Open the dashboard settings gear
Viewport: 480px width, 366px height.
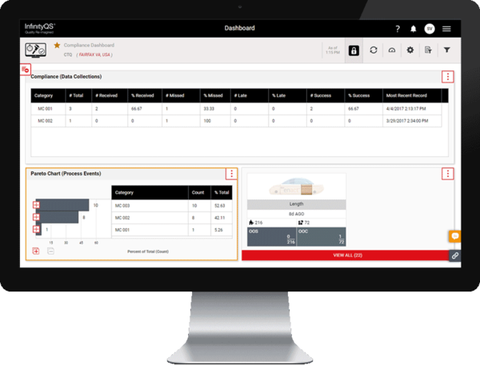point(410,50)
